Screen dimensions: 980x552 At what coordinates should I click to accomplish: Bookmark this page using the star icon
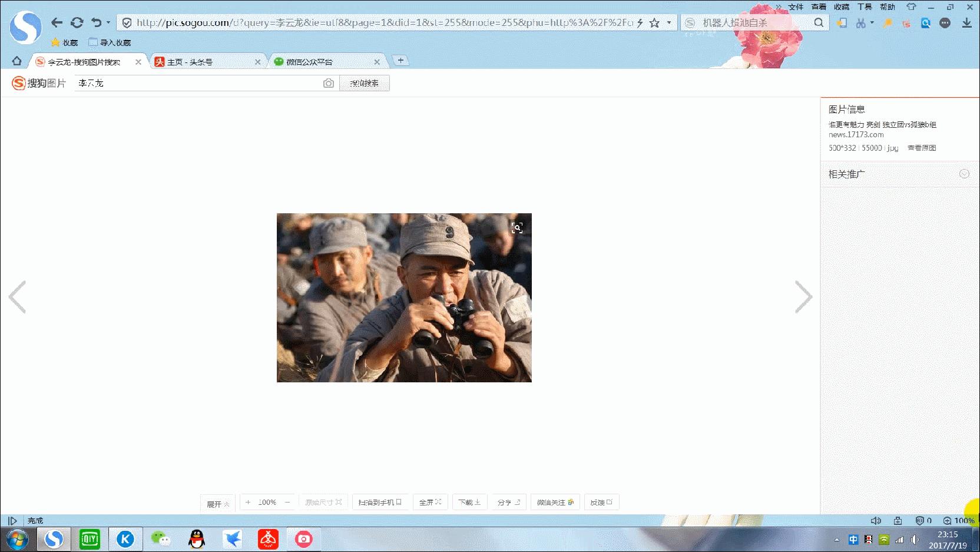(654, 23)
